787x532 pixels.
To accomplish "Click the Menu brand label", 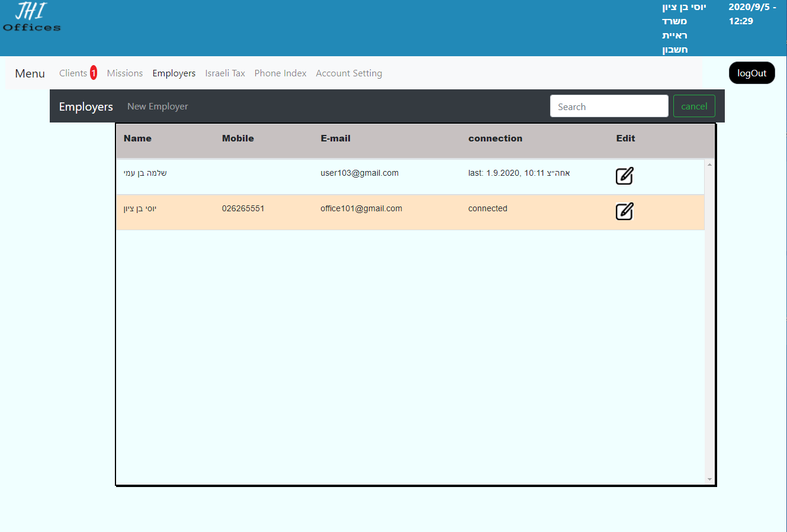I will click(30, 73).
